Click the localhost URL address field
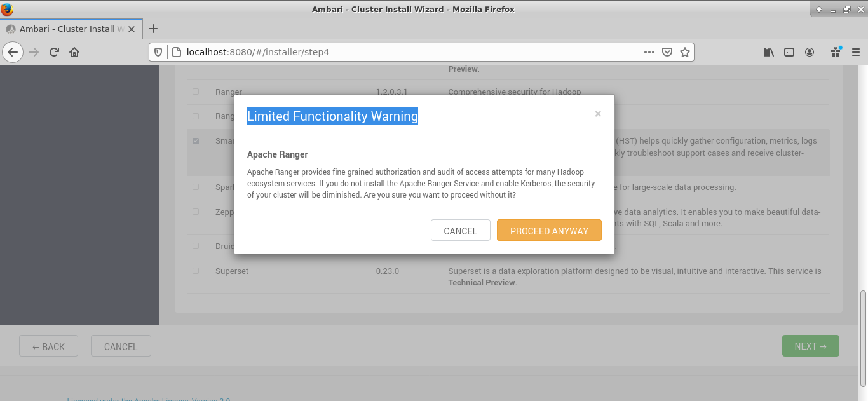The width and height of the screenshot is (868, 401). coord(407,52)
